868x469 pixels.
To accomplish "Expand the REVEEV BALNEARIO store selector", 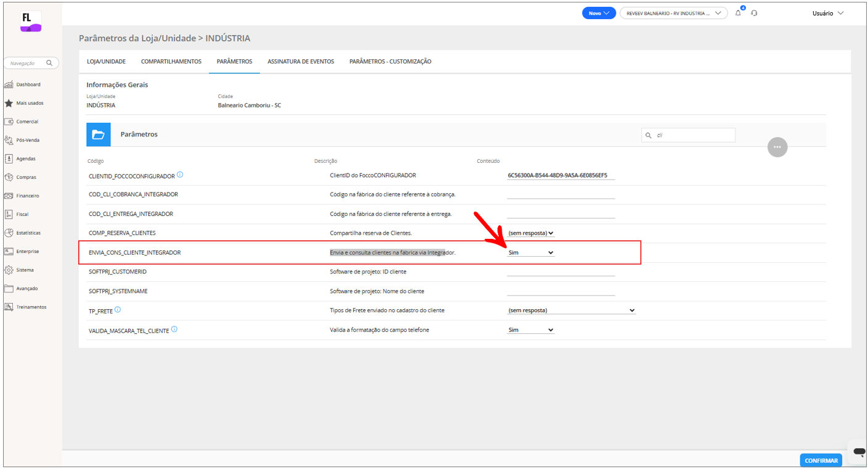I will pos(673,13).
